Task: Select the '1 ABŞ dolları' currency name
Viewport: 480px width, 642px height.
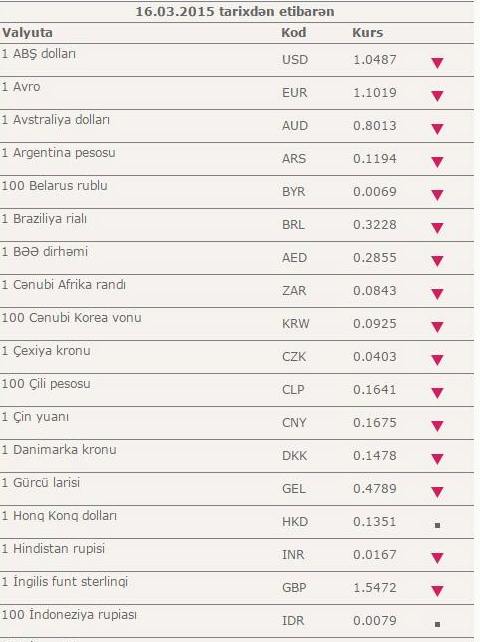Action: 38,54
